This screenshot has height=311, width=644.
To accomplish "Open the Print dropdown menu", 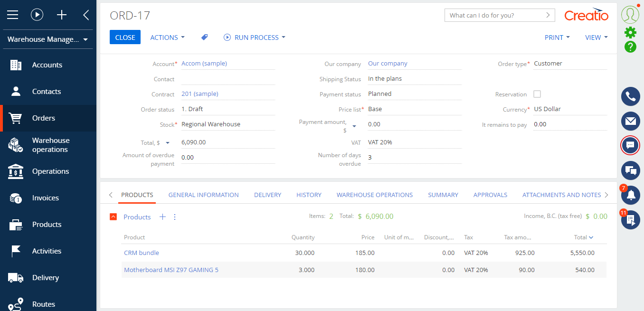I will 557,38.
